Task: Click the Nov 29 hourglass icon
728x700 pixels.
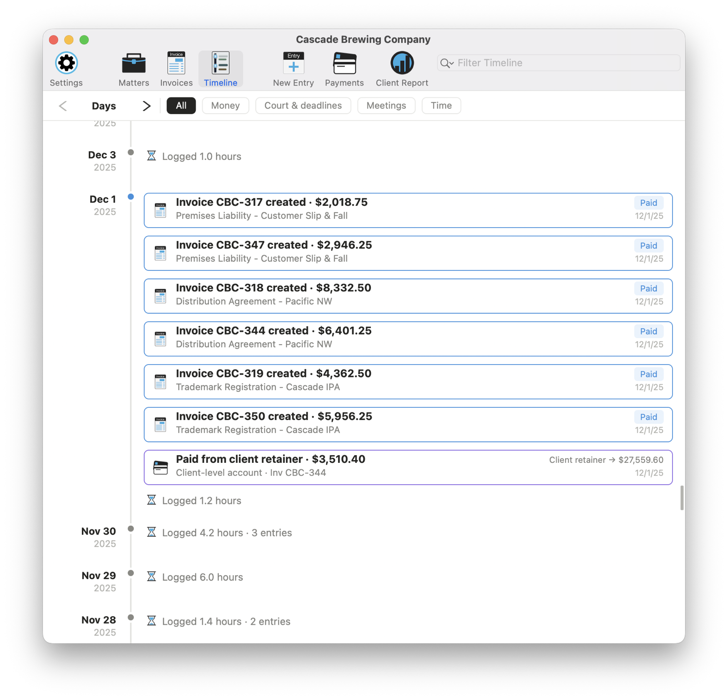Action: (x=152, y=577)
